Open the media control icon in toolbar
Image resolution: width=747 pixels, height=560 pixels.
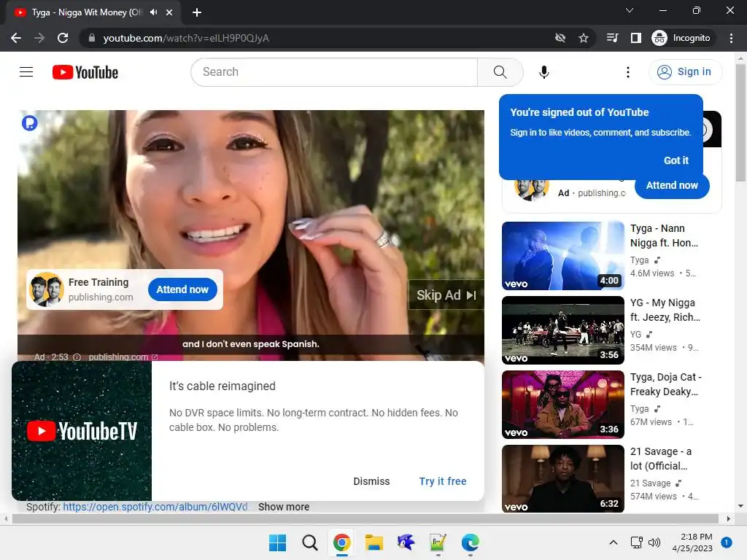[613, 38]
